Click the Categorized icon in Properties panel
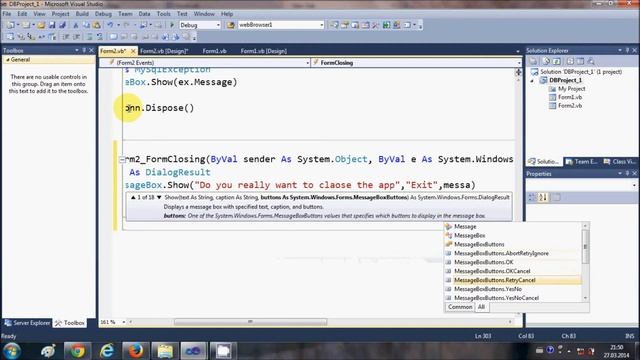 [x=532, y=198]
